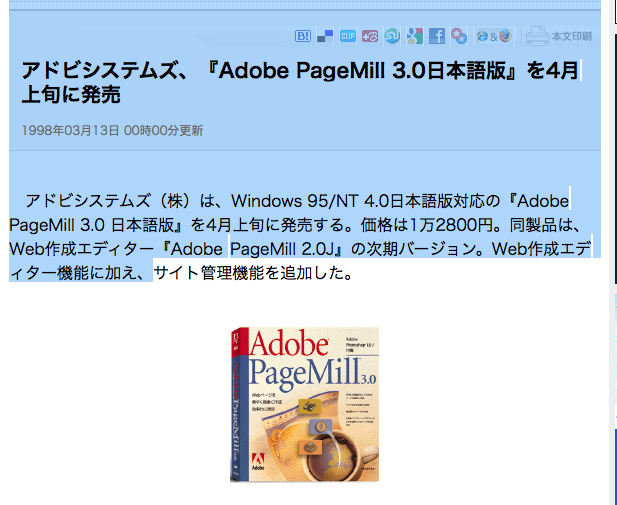Click the vertical scrollbar on the right edge
Image resolution: width=617 pixels, height=505 pixels.
pyautogui.click(x=612, y=250)
